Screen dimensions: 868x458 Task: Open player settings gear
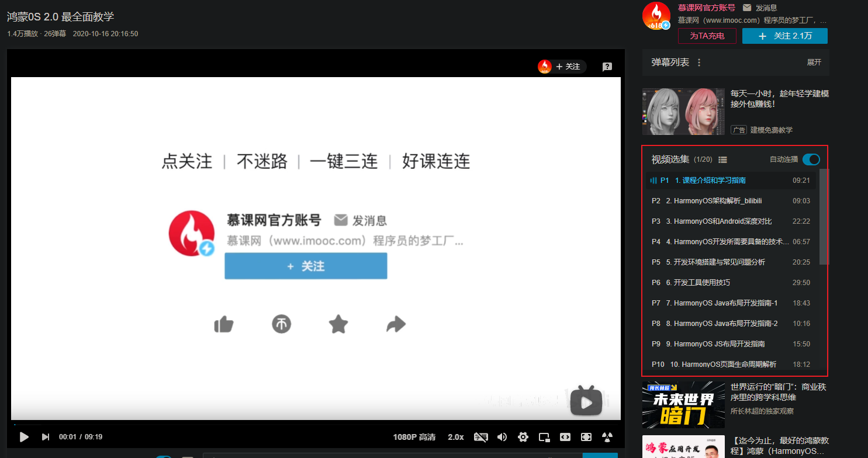[523, 437]
